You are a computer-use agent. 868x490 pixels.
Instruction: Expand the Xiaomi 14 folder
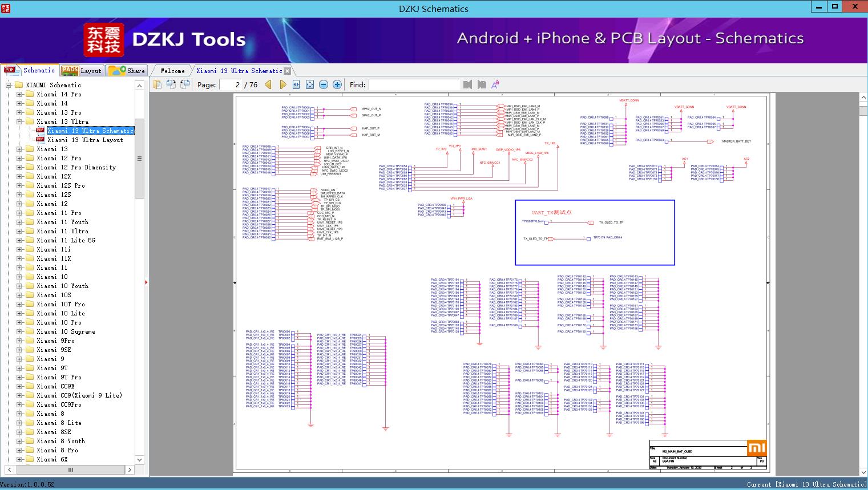[x=19, y=103]
